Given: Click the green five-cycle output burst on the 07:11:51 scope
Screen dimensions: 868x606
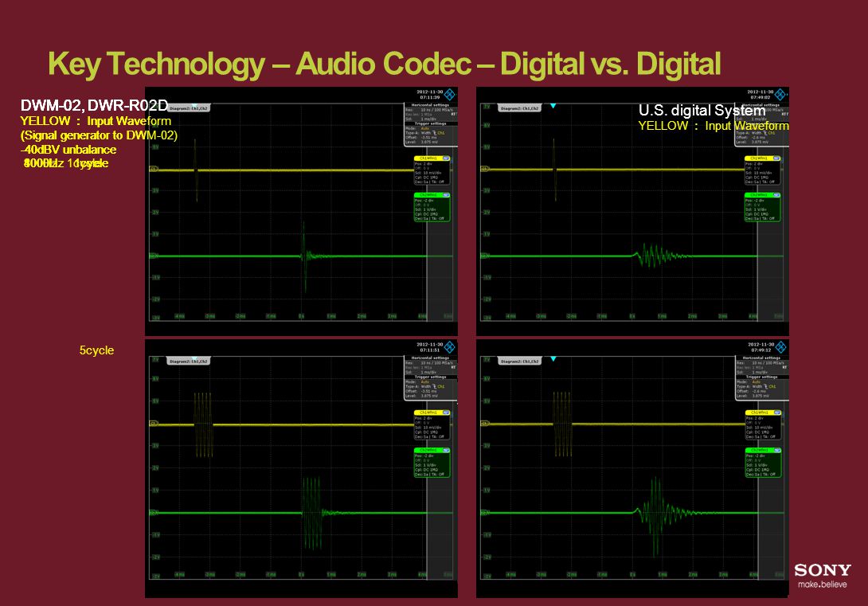Looking at the screenshot, I should point(312,513).
